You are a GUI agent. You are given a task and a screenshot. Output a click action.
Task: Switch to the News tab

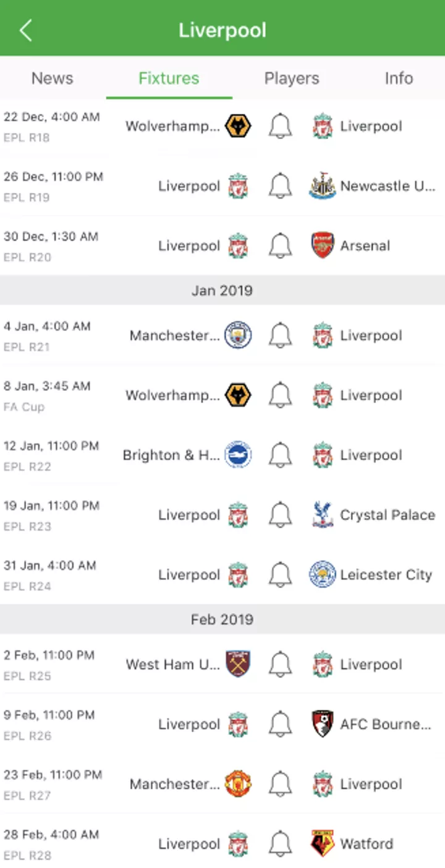(x=53, y=78)
